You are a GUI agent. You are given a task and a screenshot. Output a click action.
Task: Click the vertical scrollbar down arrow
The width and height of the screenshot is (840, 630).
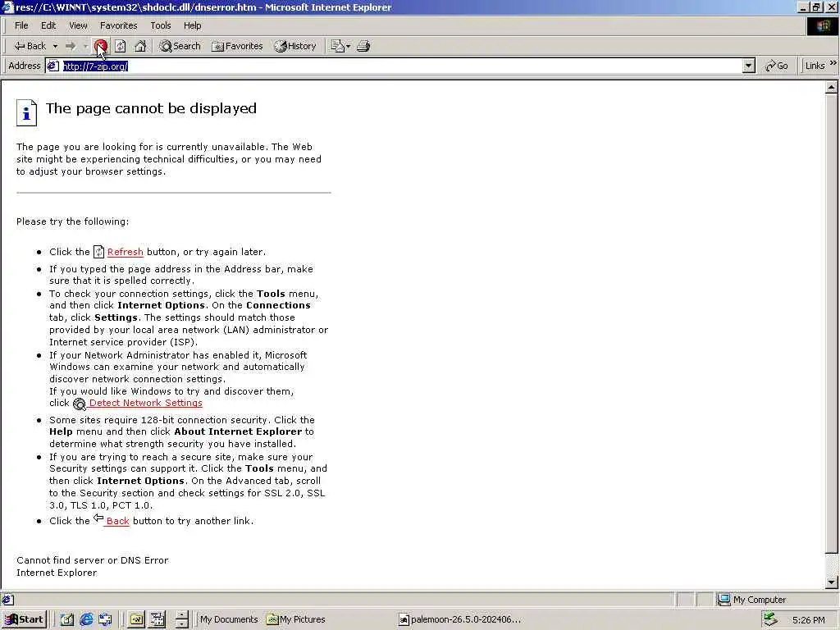pos(832,582)
